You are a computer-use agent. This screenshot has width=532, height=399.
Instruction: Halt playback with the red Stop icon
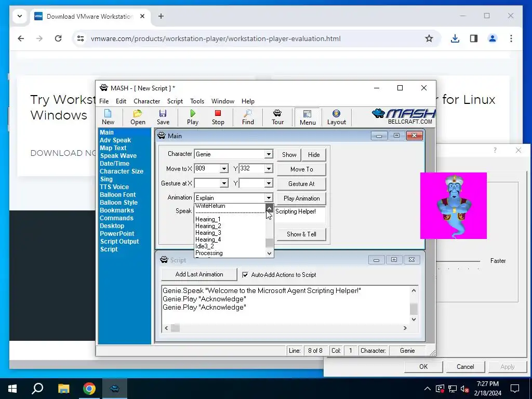218,117
